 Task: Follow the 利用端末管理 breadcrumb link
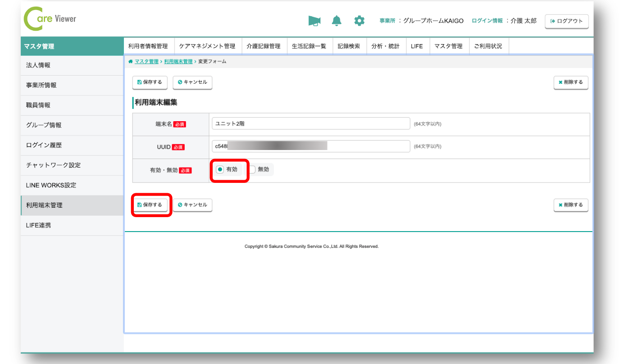178,62
